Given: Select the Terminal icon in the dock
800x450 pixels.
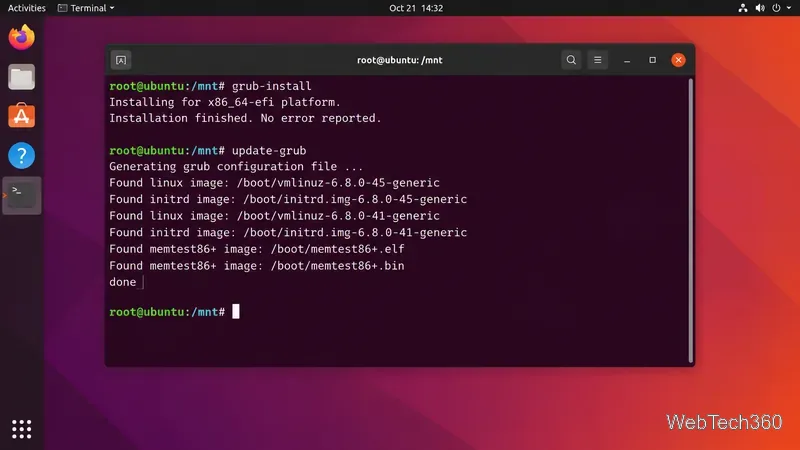Looking at the screenshot, I should tap(21, 195).
